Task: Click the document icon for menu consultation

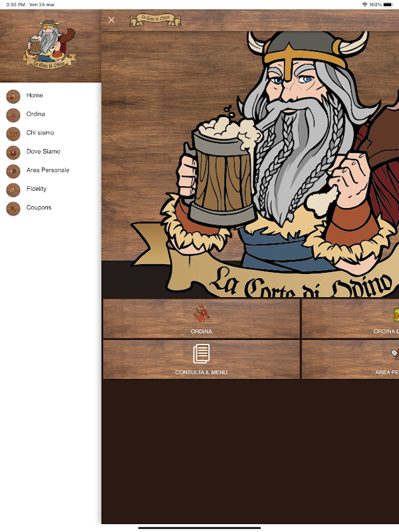Action: pyautogui.click(x=201, y=354)
